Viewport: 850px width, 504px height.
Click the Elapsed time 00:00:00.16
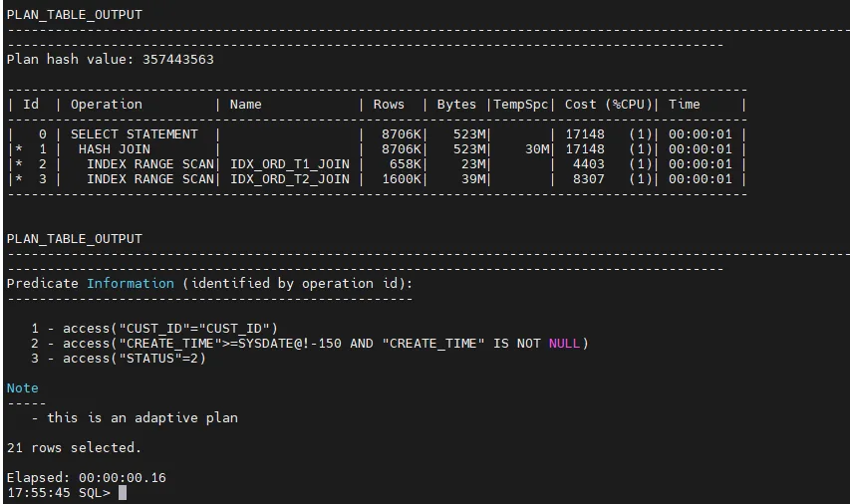coord(123,477)
